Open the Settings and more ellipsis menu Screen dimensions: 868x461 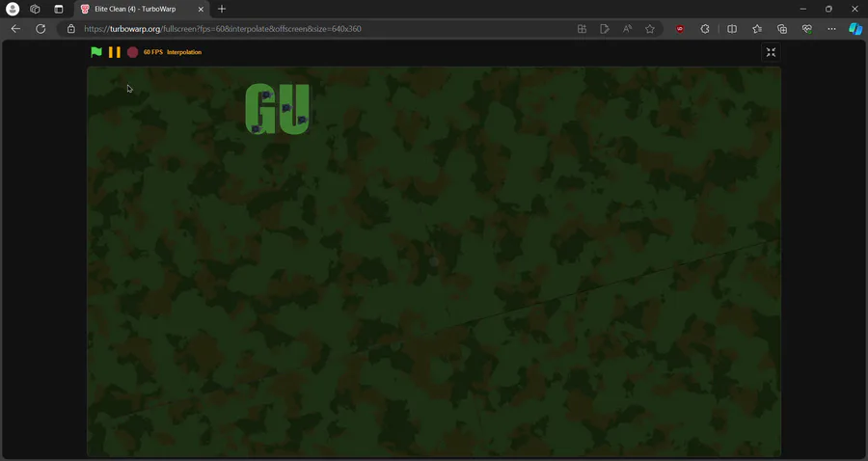(x=831, y=29)
